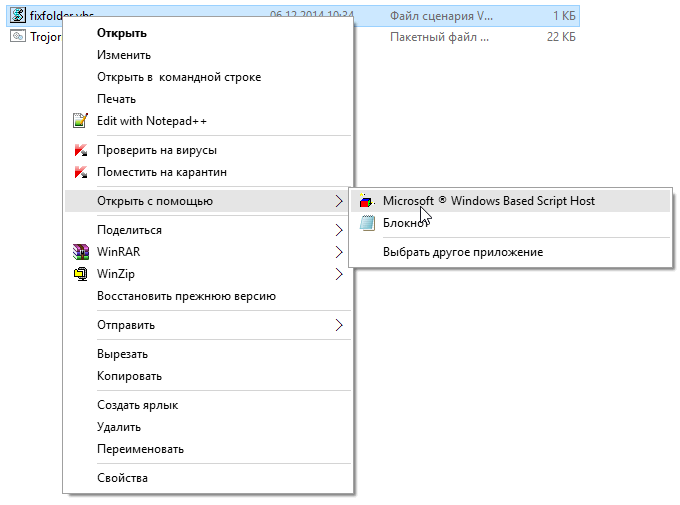Expand the WinRAR submenu arrow
Viewport: 680px width, 505px height.
(x=339, y=252)
